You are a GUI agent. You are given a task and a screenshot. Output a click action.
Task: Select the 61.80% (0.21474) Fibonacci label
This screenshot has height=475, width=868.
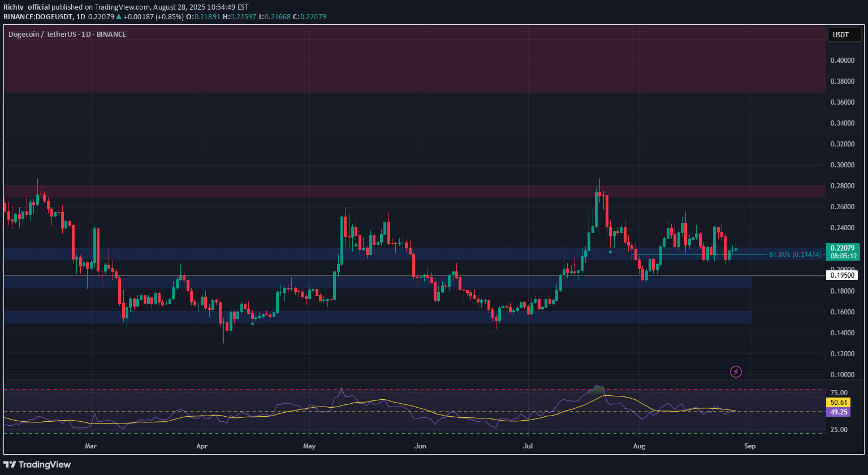point(795,255)
